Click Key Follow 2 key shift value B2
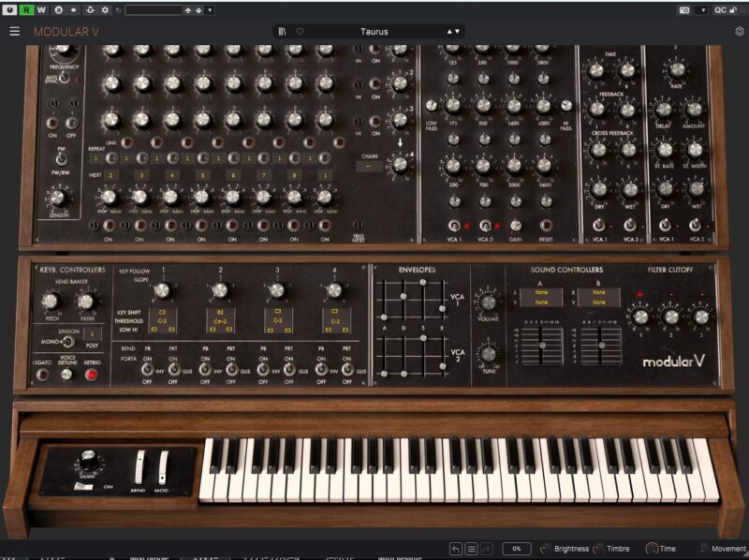 (x=220, y=312)
